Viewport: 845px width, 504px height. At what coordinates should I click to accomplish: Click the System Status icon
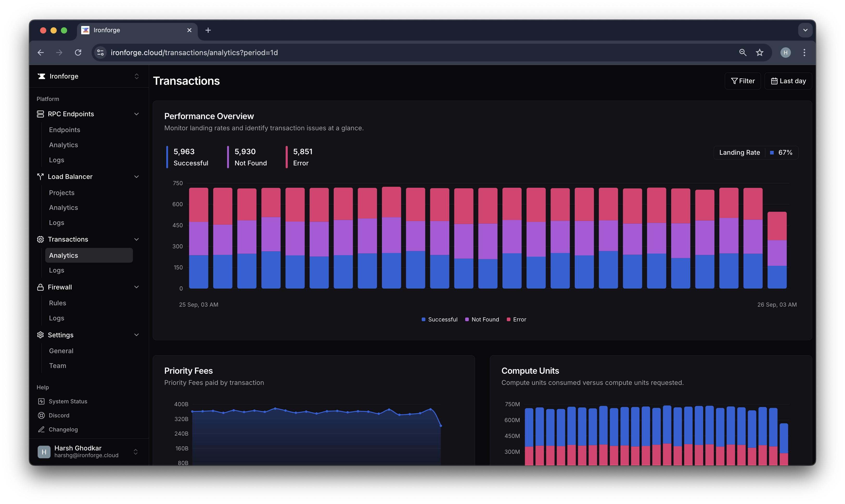(x=41, y=401)
